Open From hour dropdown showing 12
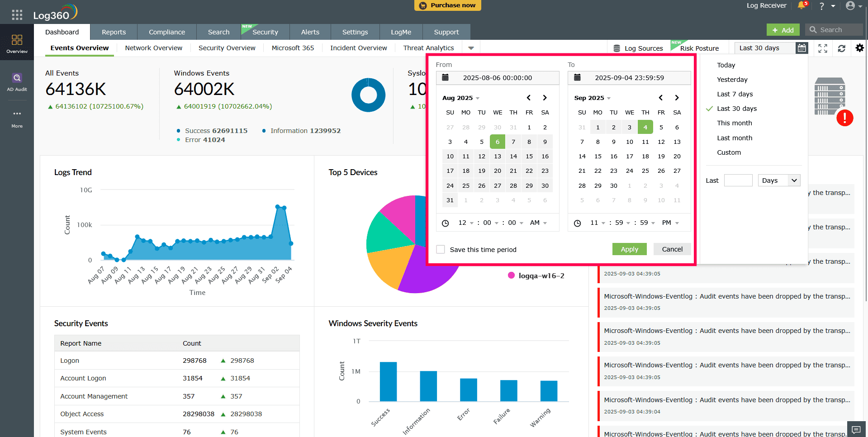Screen dimensions: 868x437 (x=466, y=223)
